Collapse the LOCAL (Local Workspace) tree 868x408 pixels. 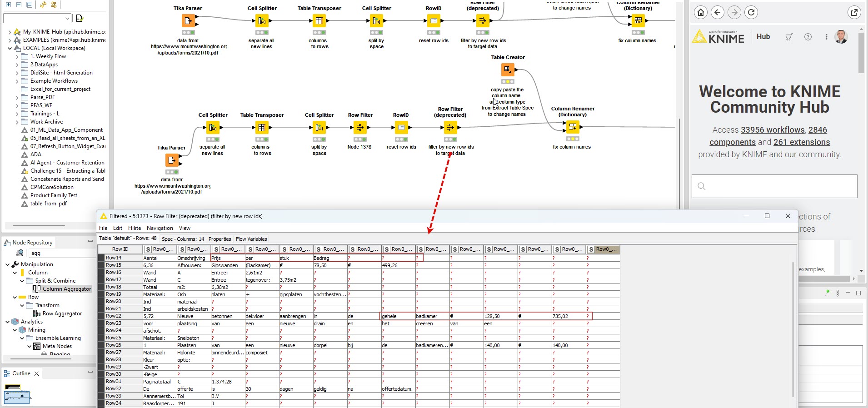click(x=10, y=48)
